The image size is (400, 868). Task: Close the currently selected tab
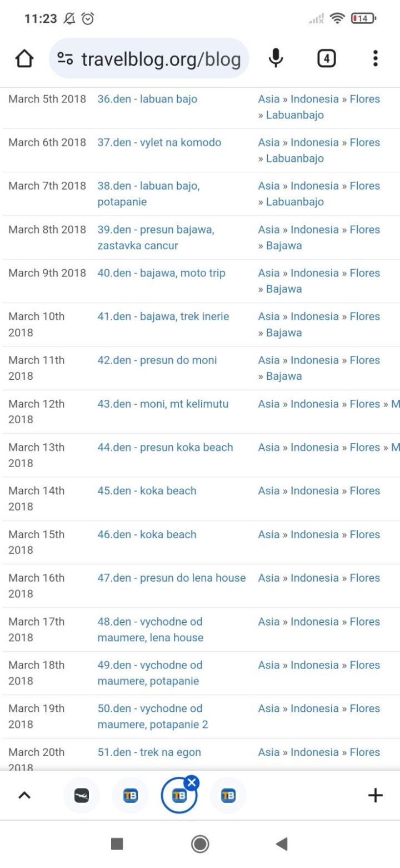(192, 783)
